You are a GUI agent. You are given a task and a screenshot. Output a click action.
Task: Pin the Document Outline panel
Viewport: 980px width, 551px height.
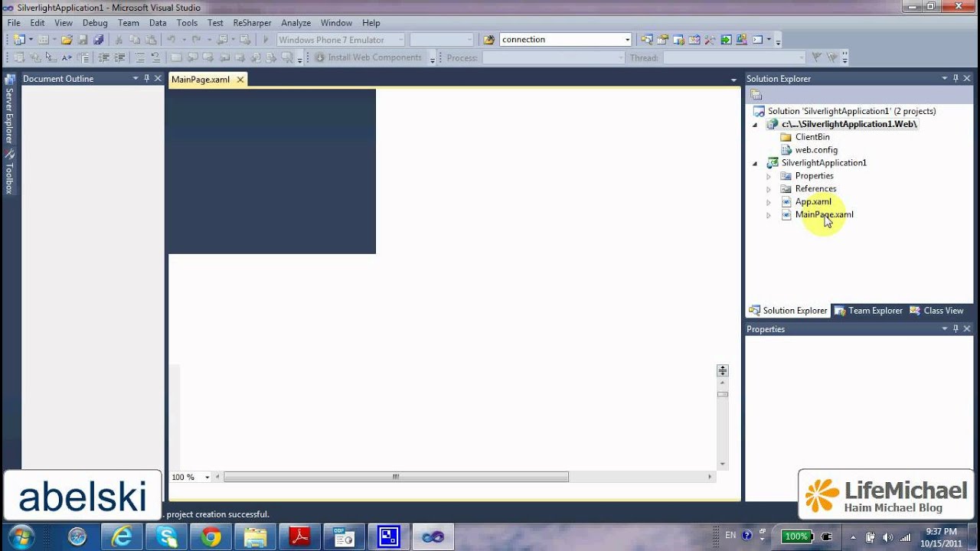tap(147, 78)
